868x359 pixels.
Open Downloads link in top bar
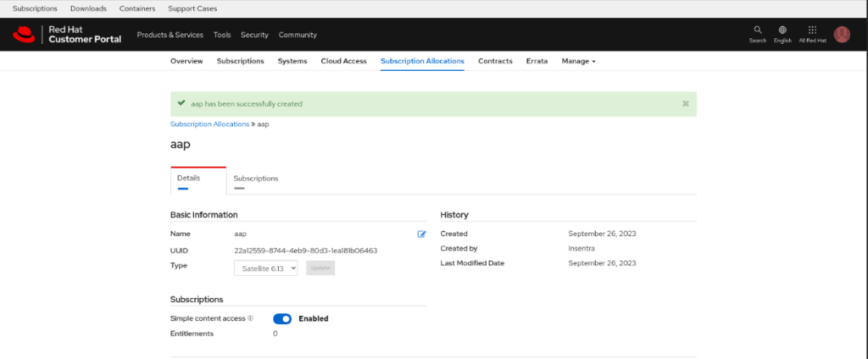[x=88, y=8]
